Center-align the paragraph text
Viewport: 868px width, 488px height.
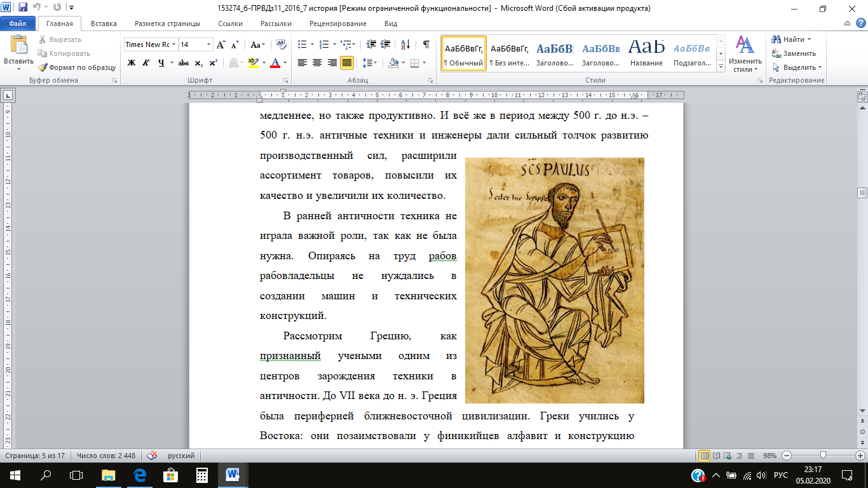[x=317, y=63]
